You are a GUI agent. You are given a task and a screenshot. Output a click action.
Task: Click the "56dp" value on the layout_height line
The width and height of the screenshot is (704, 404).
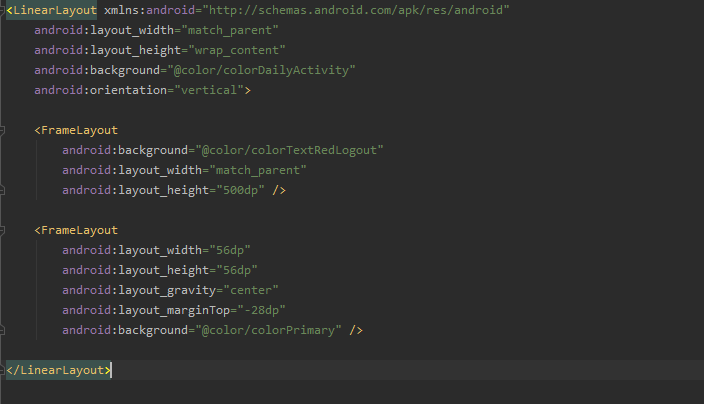click(x=237, y=270)
